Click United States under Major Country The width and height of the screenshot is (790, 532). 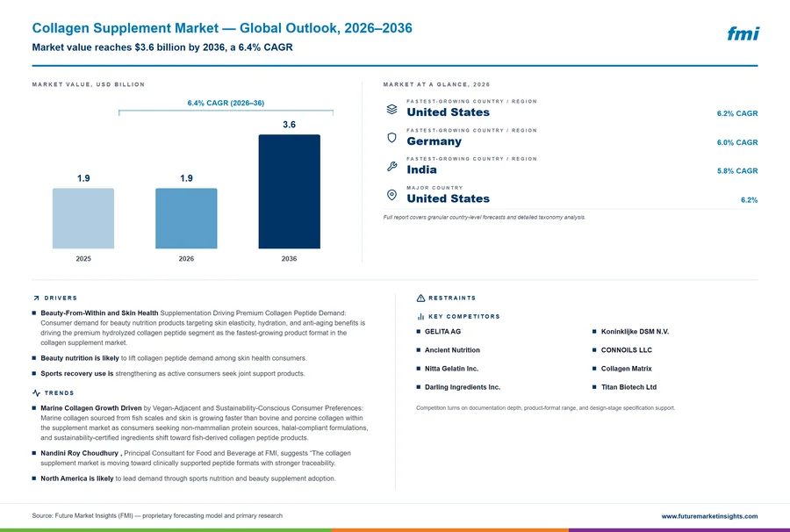click(x=449, y=198)
